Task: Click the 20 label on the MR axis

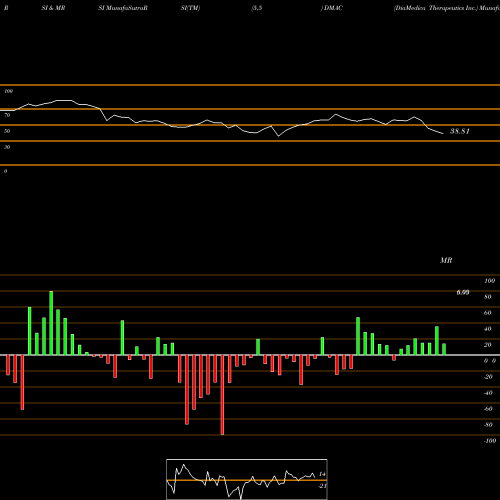Action: [488, 345]
